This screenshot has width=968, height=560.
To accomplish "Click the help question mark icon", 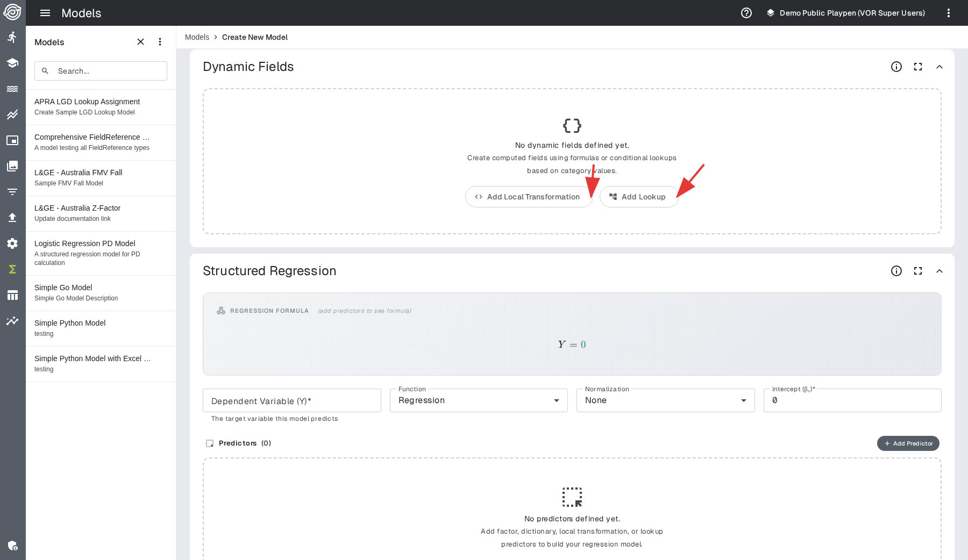I will click(x=746, y=13).
